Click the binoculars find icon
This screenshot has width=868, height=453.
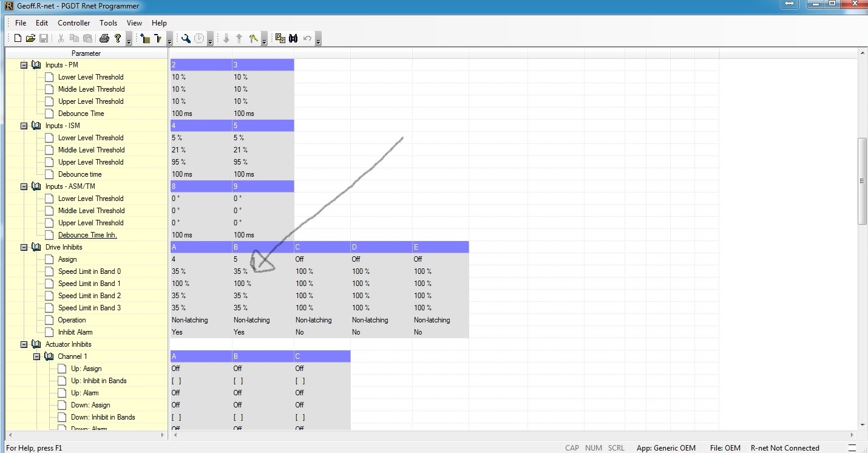click(x=293, y=38)
